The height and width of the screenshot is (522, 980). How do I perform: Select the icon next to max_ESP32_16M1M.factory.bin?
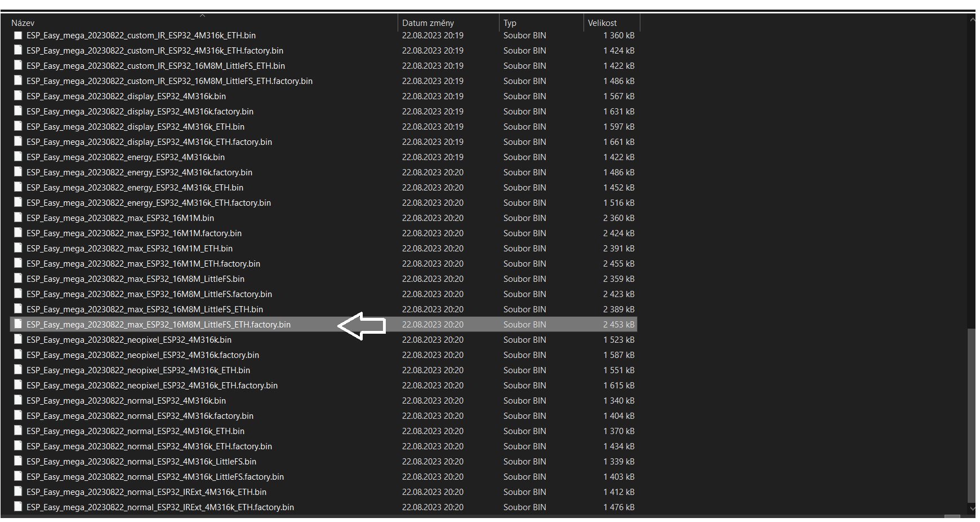pos(18,233)
